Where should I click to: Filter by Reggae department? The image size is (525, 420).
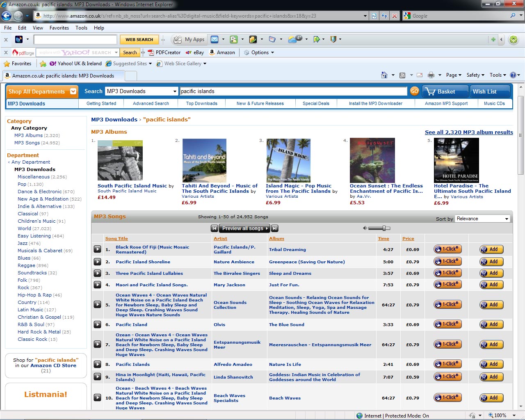(x=26, y=265)
